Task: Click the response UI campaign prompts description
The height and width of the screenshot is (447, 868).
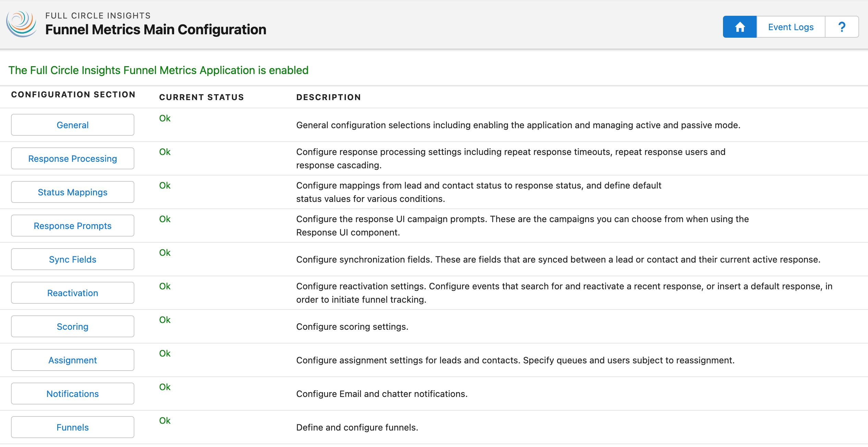Action: (522, 226)
